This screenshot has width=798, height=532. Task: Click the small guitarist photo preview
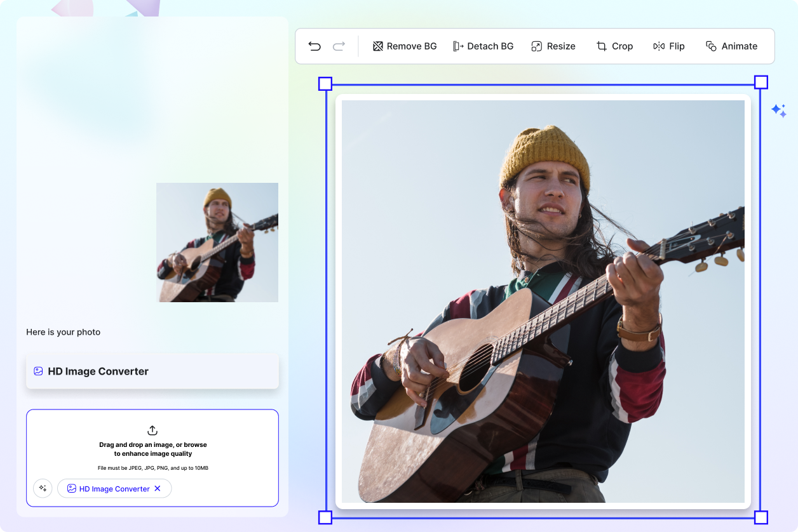point(217,242)
